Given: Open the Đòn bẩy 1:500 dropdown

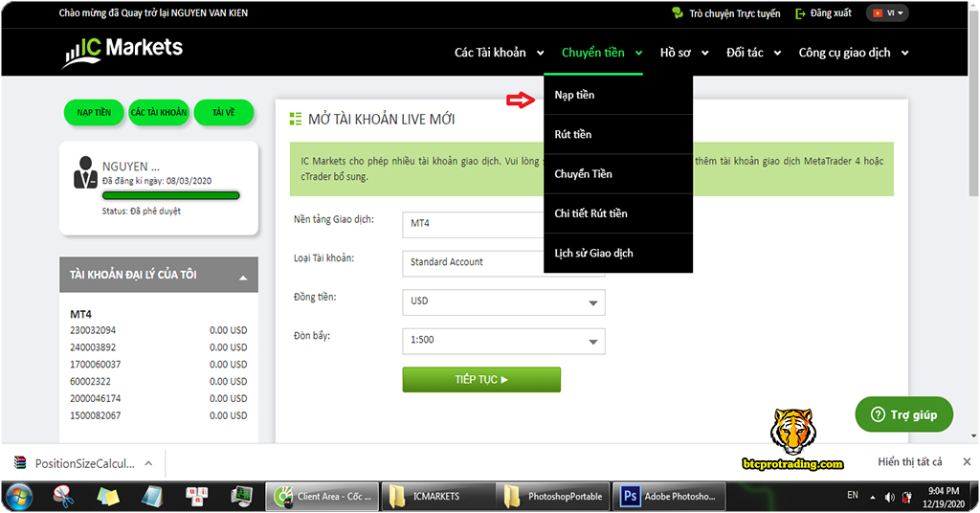Looking at the screenshot, I should (x=503, y=341).
